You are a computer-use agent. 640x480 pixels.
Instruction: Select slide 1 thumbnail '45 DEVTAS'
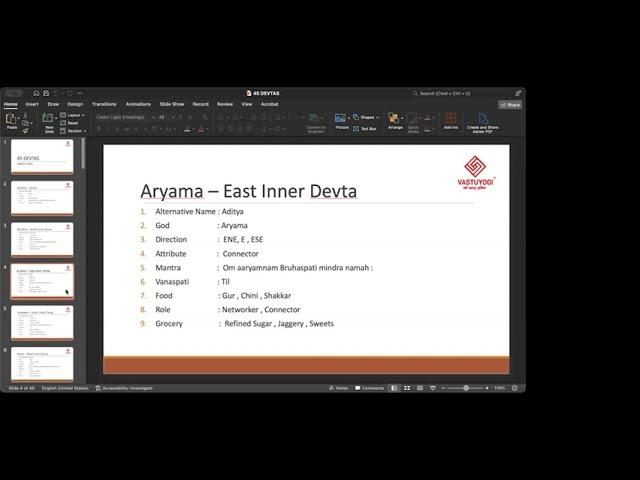pyautogui.click(x=42, y=156)
